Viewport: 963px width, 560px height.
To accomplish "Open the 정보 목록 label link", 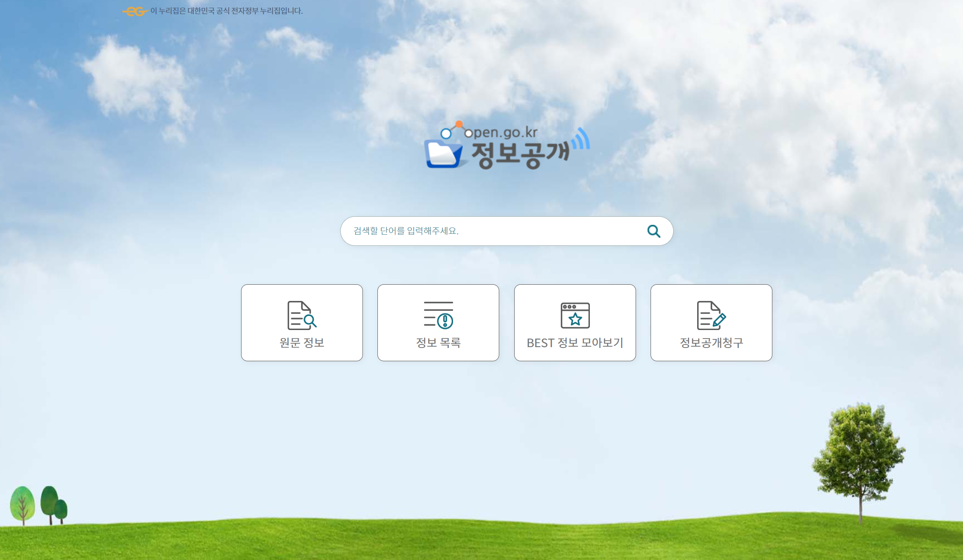I will (x=438, y=343).
